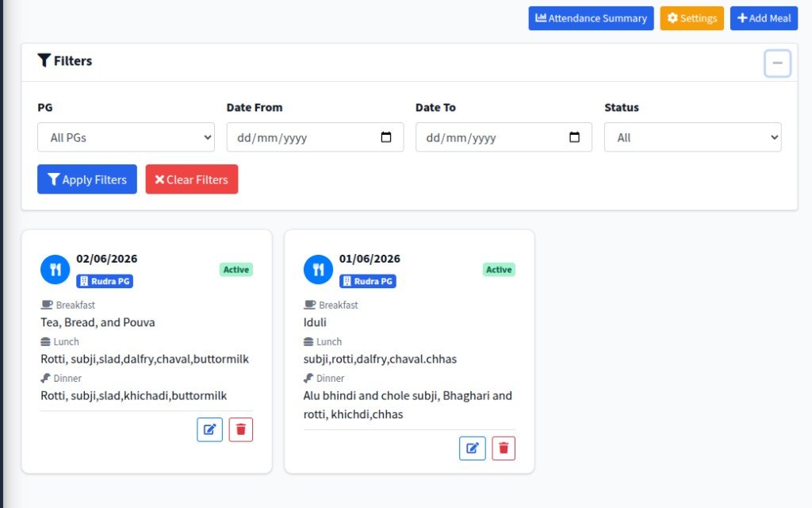Open the Attendance Summary page
Image resolution: width=812 pixels, height=508 pixels.
click(x=591, y=18)
